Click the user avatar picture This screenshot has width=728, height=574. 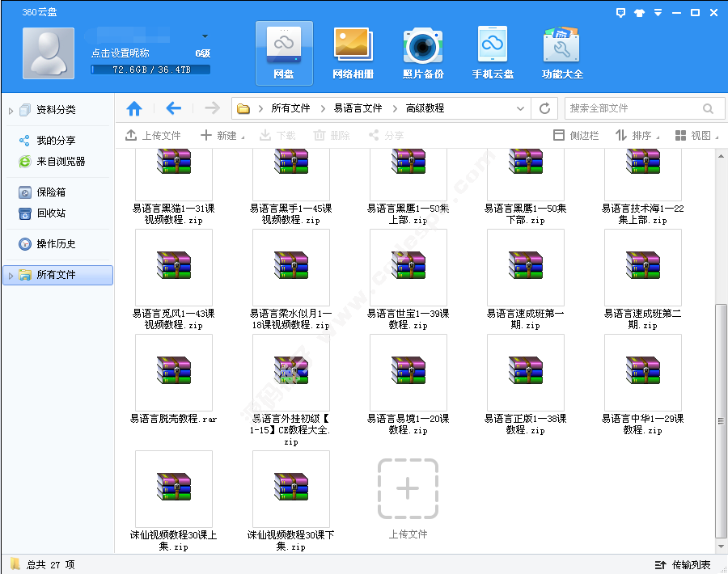tap(49, 53)
